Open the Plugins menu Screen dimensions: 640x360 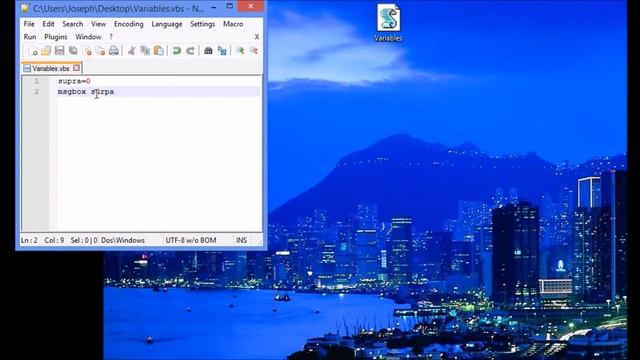click(x=56, y=37)
